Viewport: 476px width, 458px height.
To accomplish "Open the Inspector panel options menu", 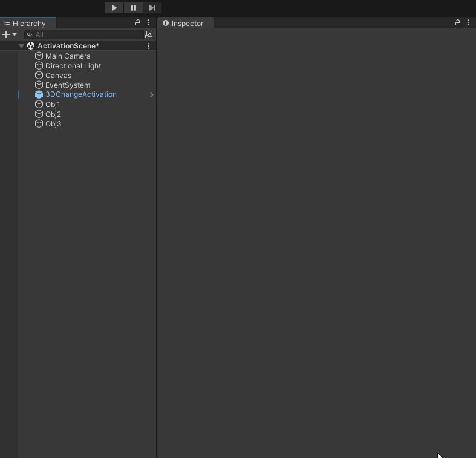I will (468, 22).
